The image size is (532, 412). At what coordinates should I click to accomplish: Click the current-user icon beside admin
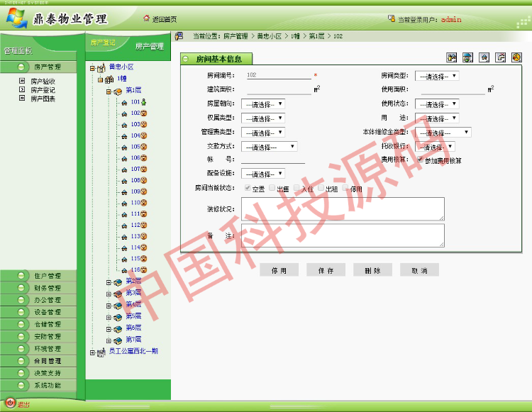pyautogui.click(x=391, y=18)
